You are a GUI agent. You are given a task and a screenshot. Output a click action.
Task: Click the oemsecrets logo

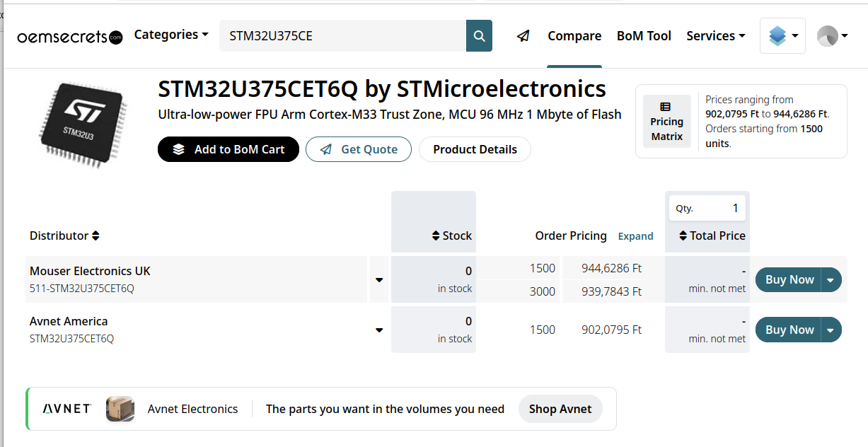point(70,37)
